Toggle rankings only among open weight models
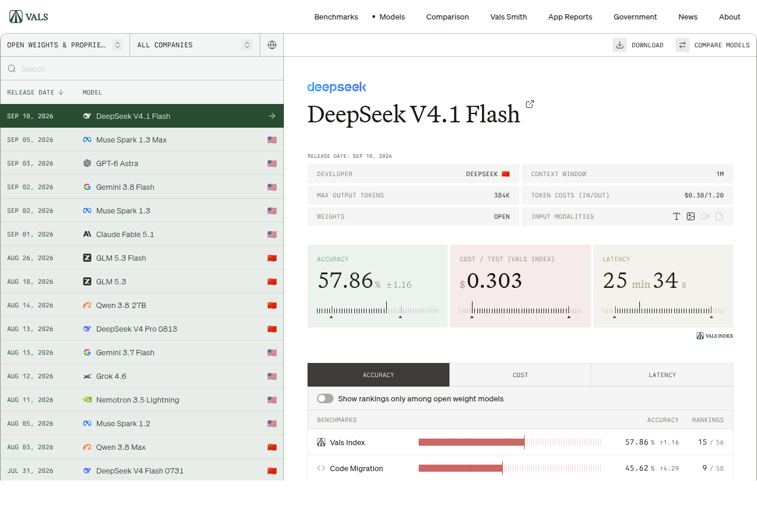The height and width of the screenshot is (532, 757). point(325,398)
